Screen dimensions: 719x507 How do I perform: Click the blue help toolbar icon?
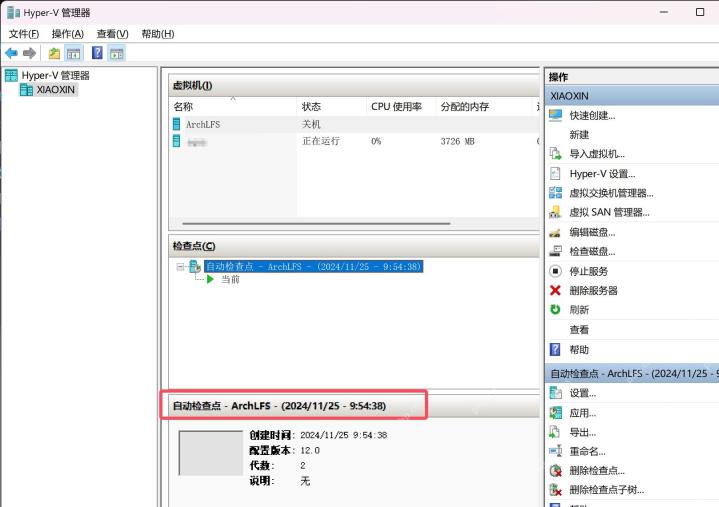click(97, 53)
